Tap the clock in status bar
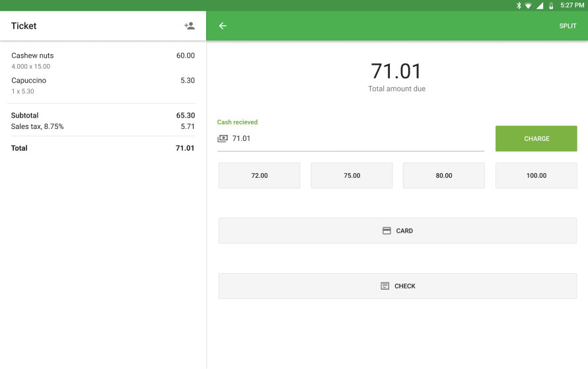This screenshot has width=588, height=369. pyautogui.click(x=572, y=5)
